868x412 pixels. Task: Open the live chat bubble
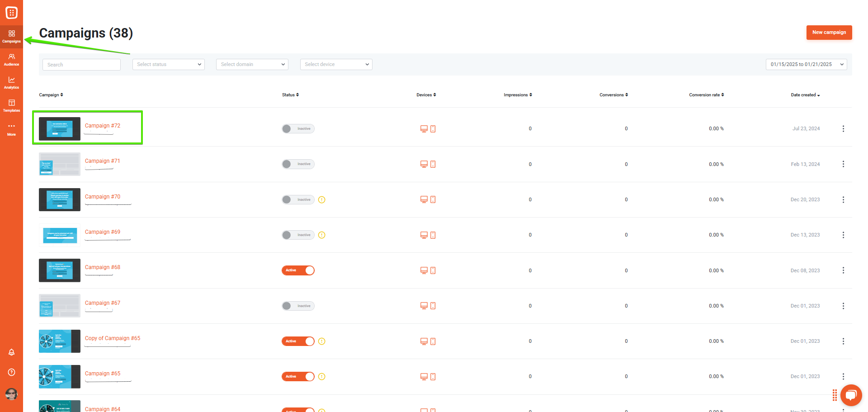click(851, 395)
